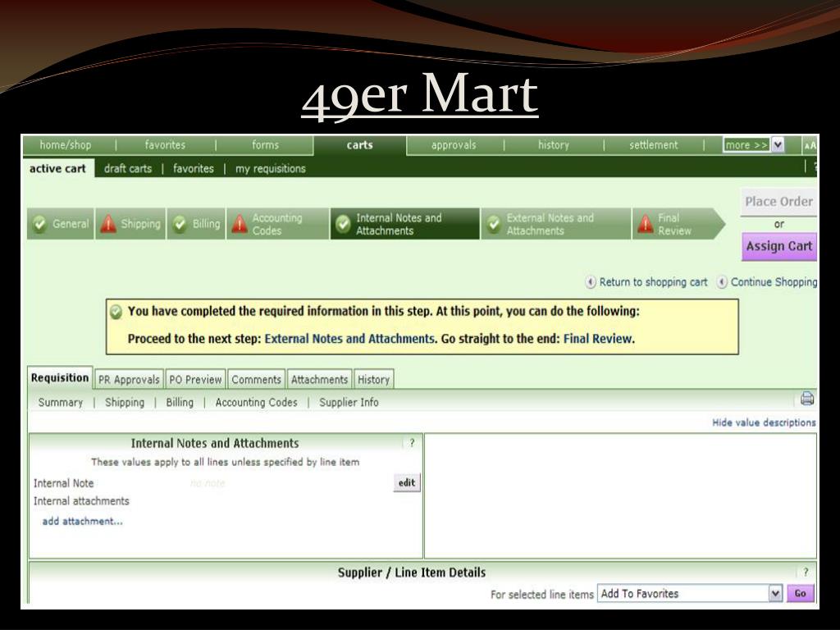Open the forms tab
840x630 pixels.
point(265,145)
